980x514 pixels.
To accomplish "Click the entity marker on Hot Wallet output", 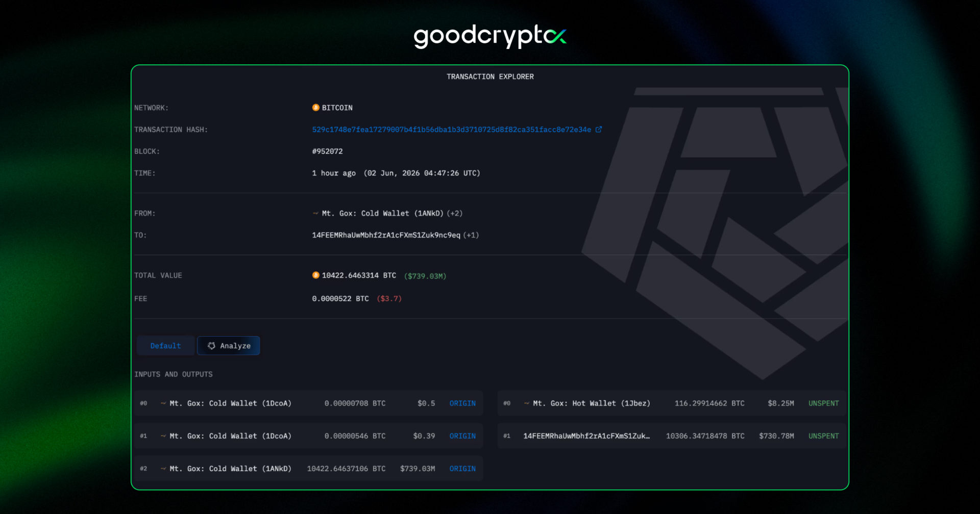I will point(527,403).
